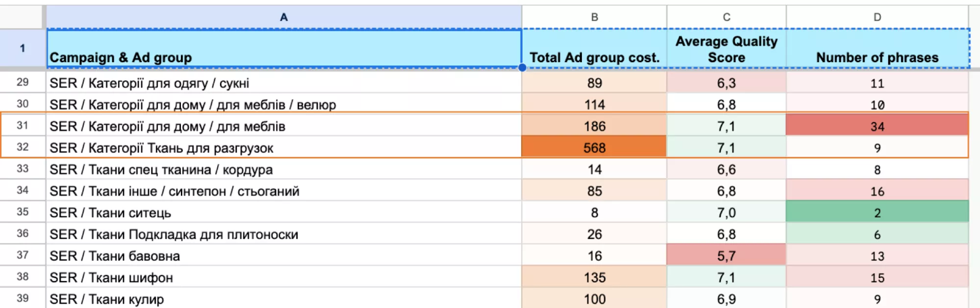Select row 32 header

click(23, 147)
